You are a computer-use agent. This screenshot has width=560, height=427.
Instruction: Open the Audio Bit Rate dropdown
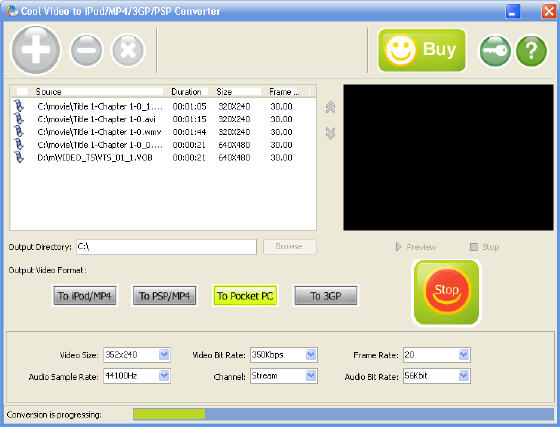coord(464,376)
